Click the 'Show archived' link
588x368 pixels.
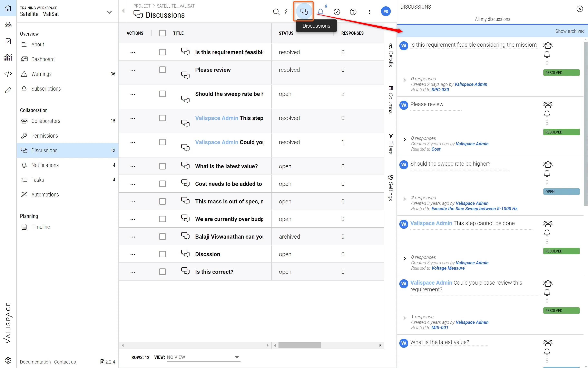tap(570, 31)
